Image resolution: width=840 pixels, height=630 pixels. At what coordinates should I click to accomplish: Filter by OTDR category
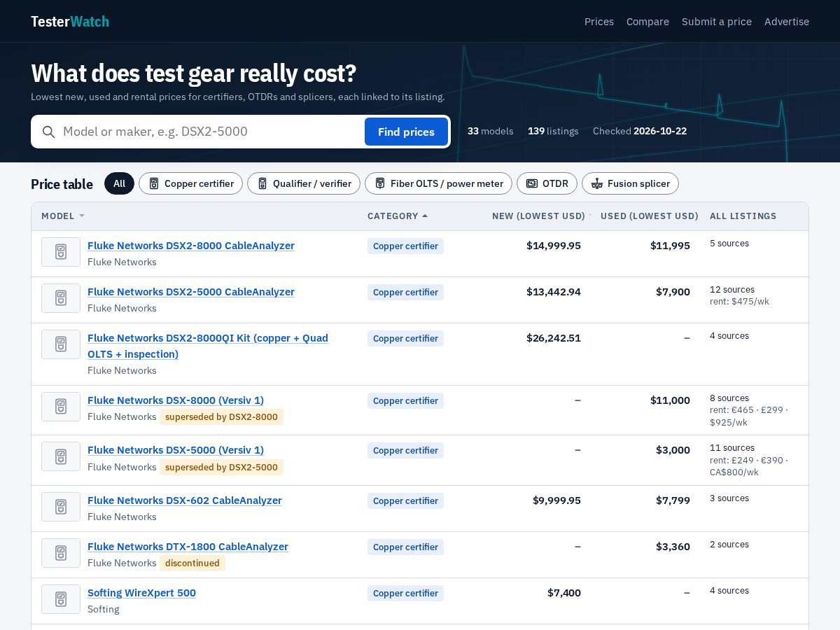tap(547, 183)
